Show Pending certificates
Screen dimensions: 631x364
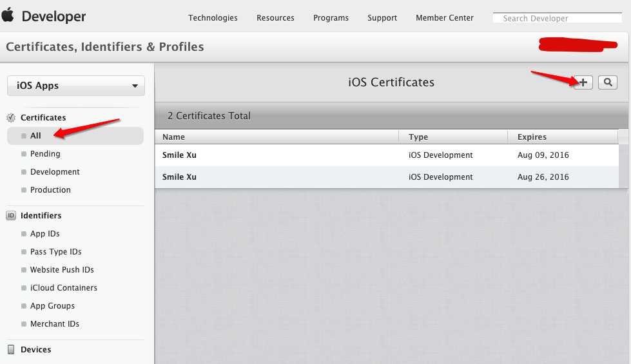tap(45, 154)
